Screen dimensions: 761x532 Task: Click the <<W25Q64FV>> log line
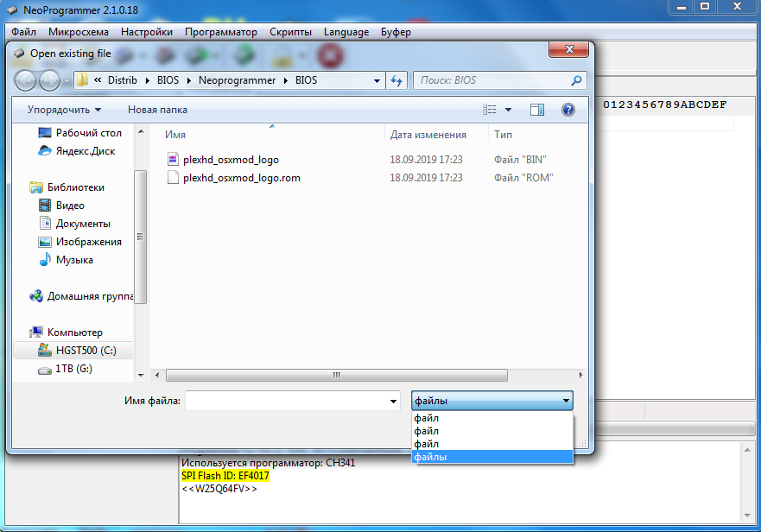tap(219, 489)
